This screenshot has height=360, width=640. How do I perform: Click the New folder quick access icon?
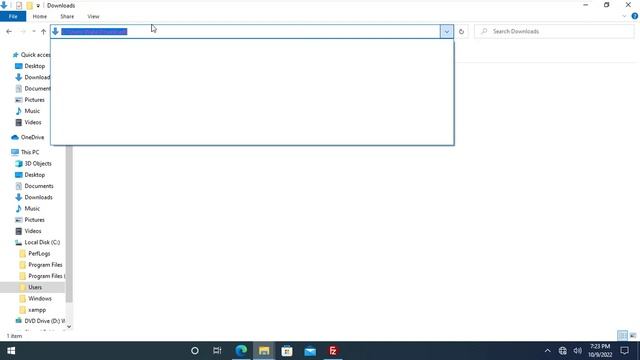point(29,6)
